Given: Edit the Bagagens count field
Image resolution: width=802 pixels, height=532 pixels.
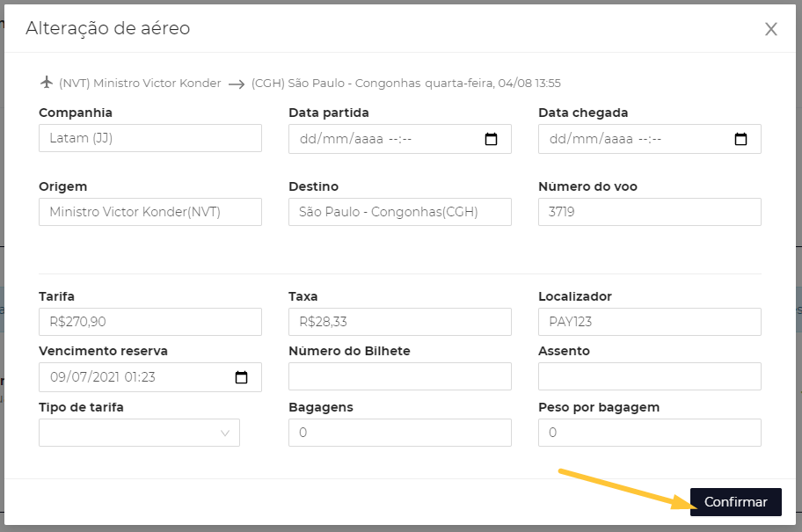Looking at the screenshot, I should click(x=400, y=433).
